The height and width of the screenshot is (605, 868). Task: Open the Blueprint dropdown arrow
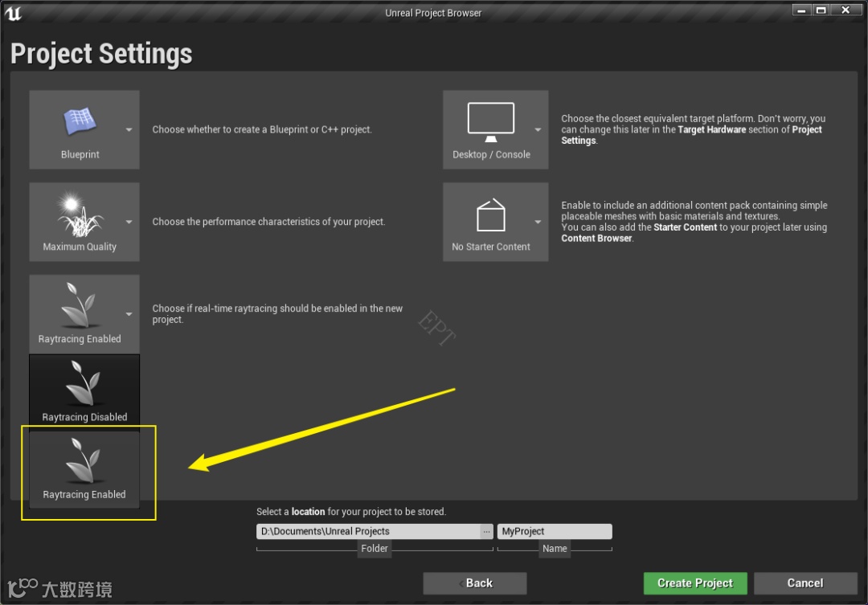click(129, 130)
